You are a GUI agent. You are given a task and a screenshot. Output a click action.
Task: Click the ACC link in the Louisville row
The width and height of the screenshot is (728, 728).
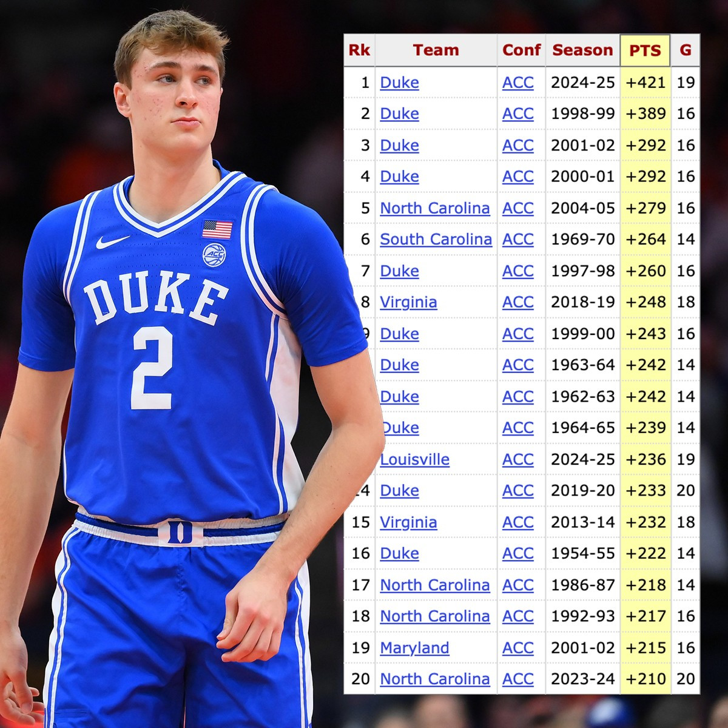(518, 459)
